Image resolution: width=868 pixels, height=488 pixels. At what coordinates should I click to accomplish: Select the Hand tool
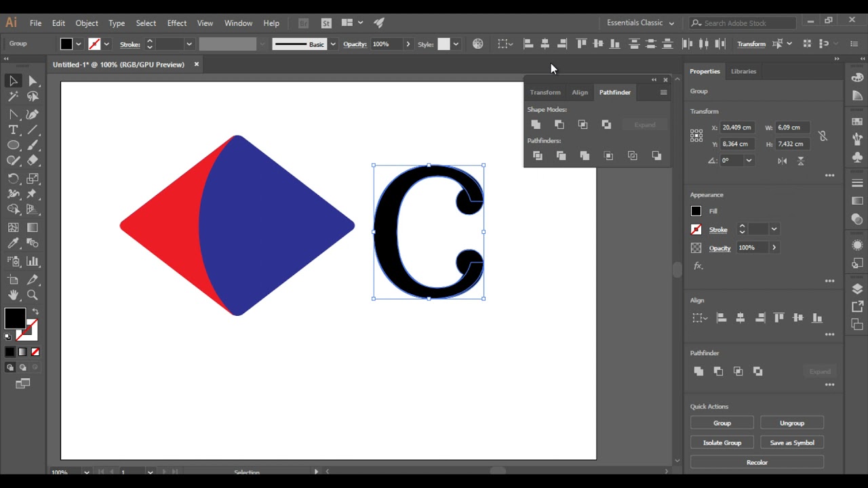pyautogui.click(x=13, y=295)
